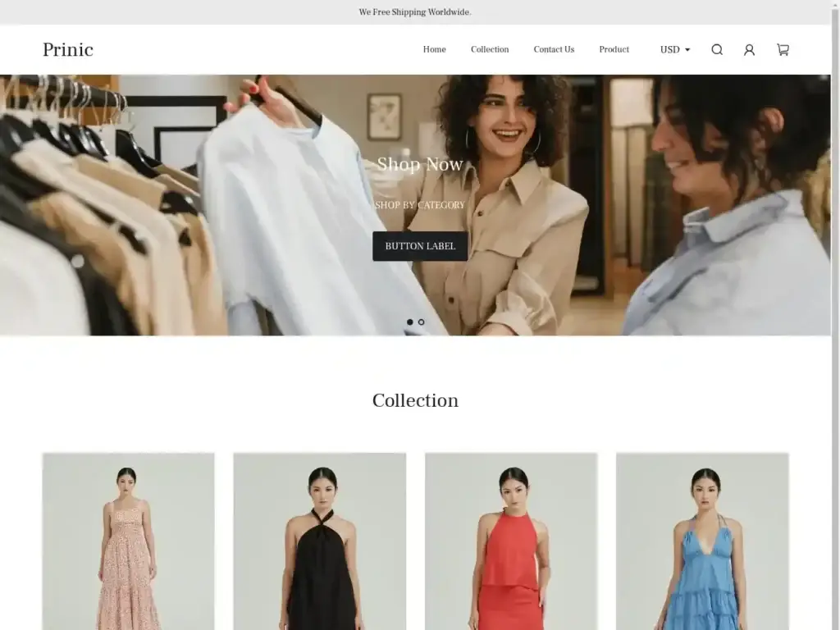
Task: Navigate to the Contact Us page
Action: (x=554, y=50)
